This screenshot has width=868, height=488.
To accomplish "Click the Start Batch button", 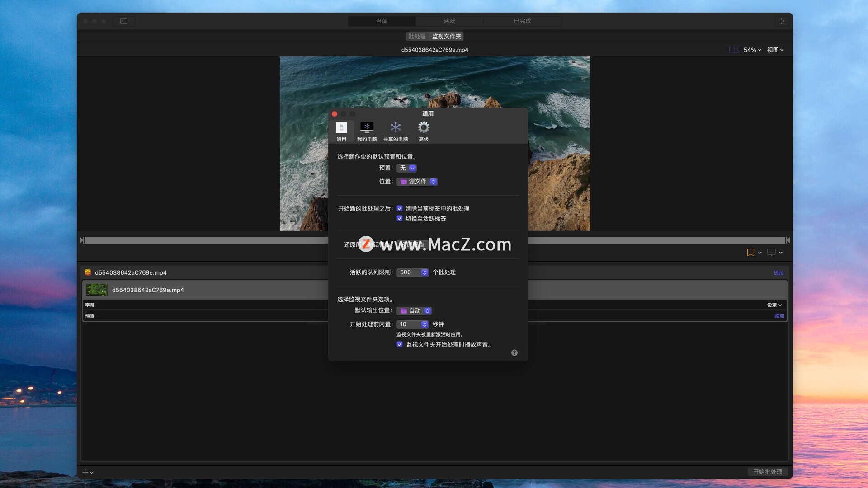I will (x=767, y=472).
